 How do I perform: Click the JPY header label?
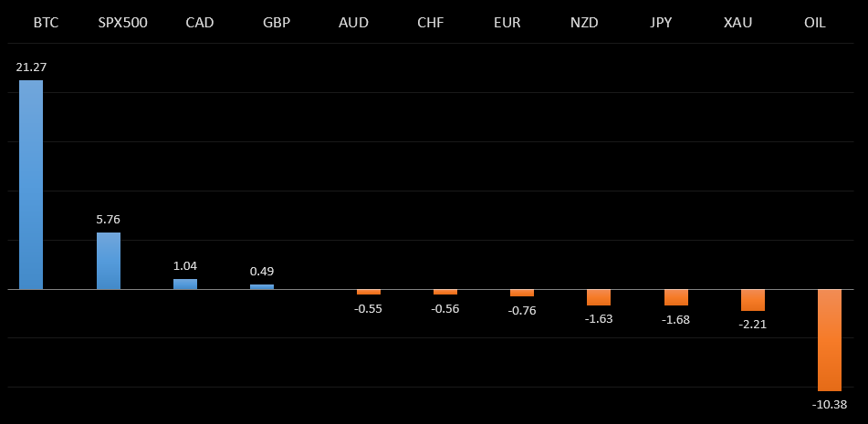click(x=661, y=22)
